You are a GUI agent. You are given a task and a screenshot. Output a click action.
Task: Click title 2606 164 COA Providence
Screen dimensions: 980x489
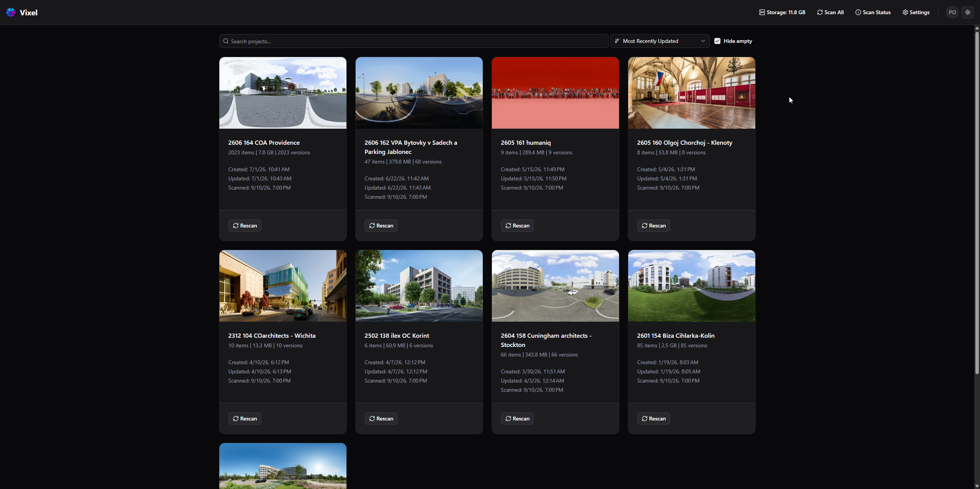click(264, 142)
